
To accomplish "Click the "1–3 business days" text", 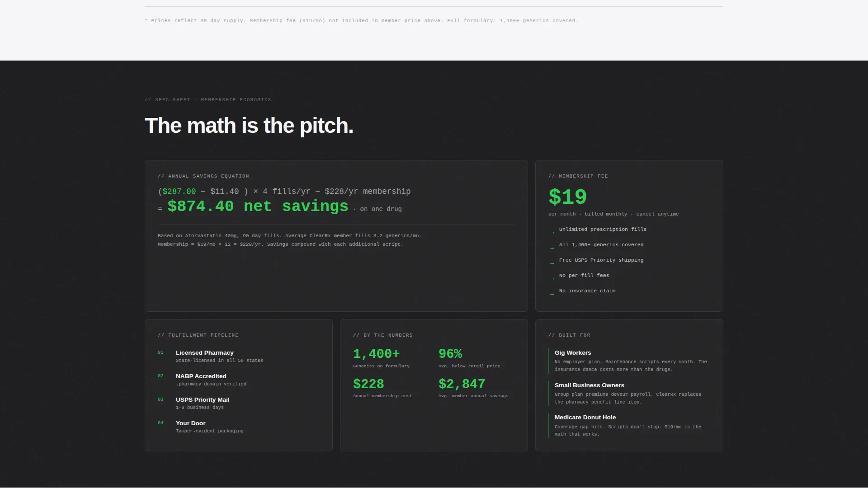I will tap(200, 408).
